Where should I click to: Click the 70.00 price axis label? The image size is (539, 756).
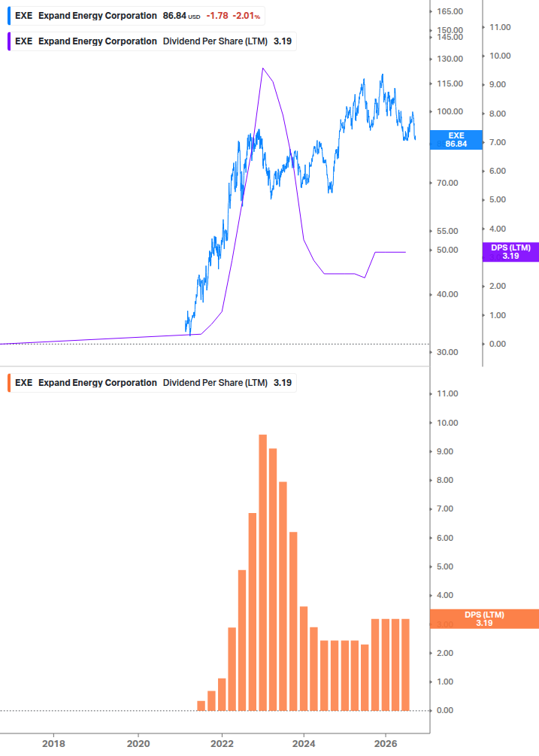(x=447, y=184)
